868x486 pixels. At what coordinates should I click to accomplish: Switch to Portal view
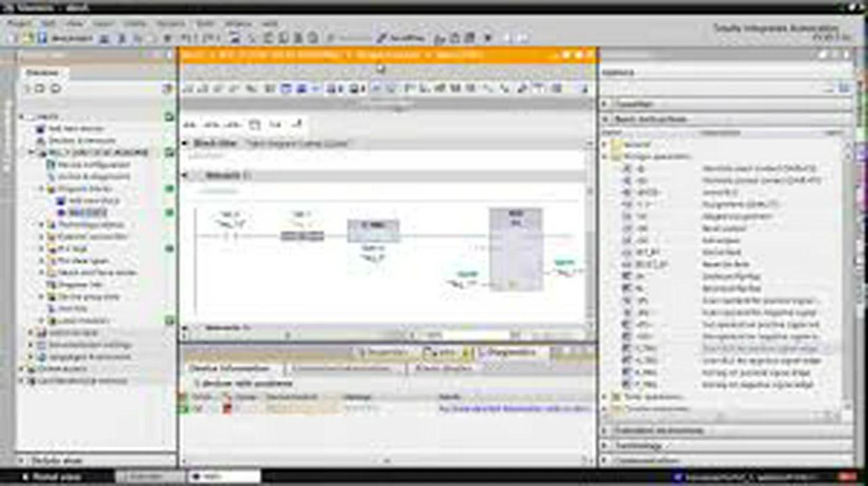[52, 477]
